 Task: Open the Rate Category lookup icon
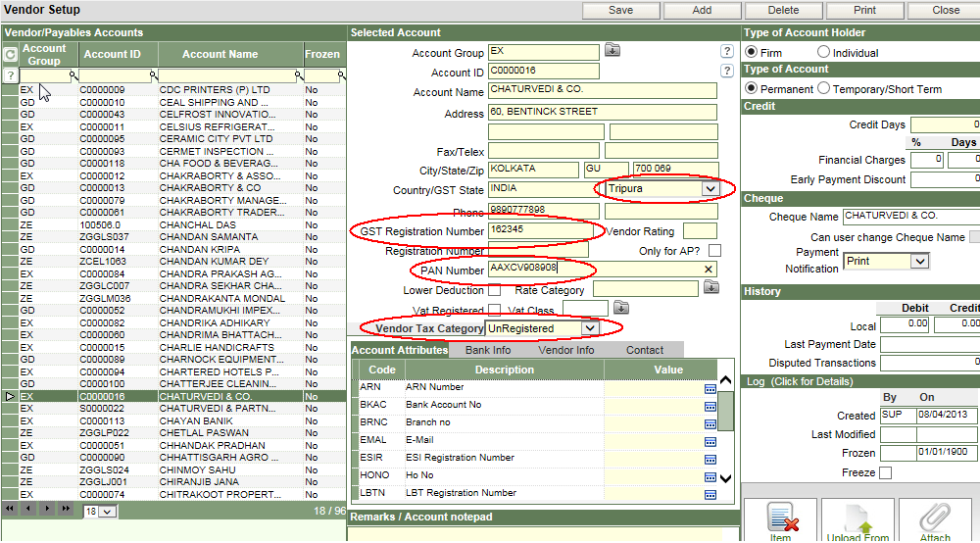pos(710,287)
